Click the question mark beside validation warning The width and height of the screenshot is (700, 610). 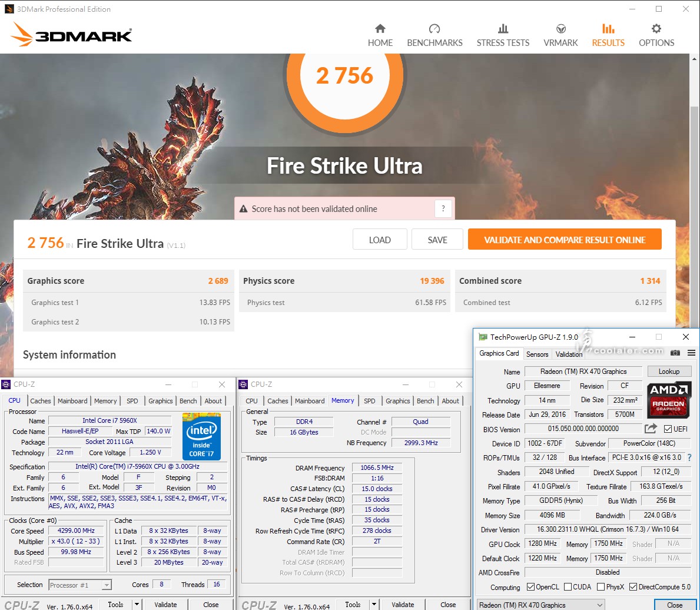pos(443,208)
